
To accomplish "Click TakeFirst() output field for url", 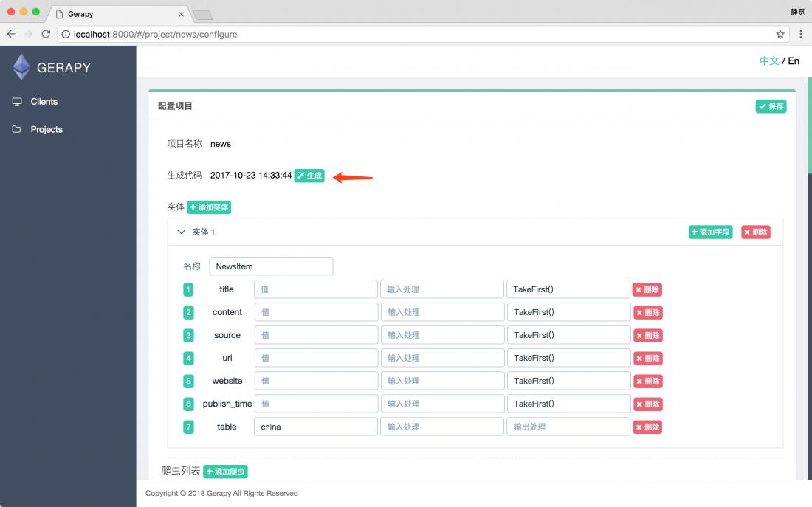I will pos(568,358).
